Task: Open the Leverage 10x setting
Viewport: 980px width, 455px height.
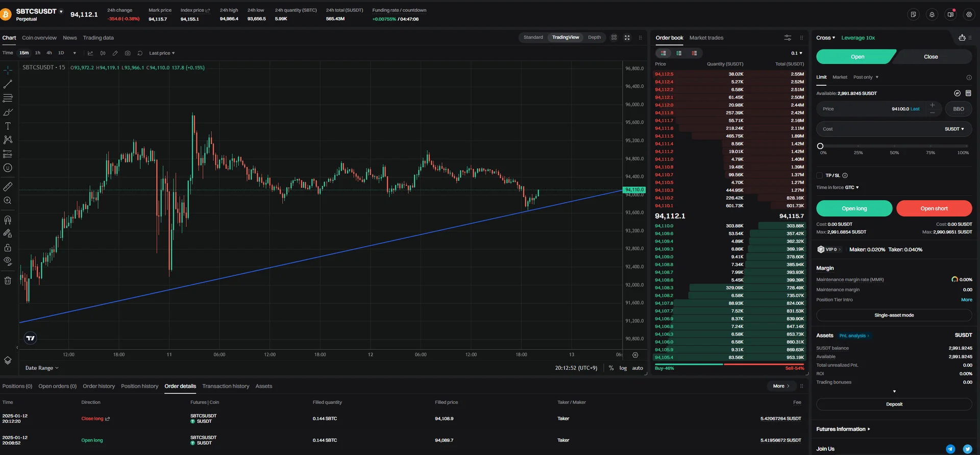Action: pyautogui.click(x=858, y=38)
